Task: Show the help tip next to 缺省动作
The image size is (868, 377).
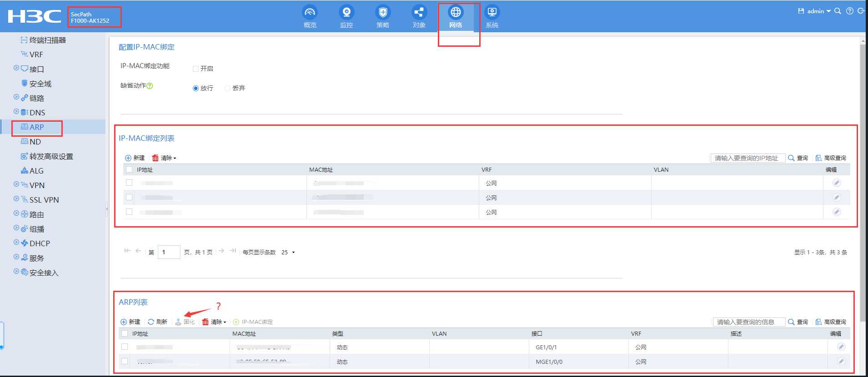Action: click(150, 86)
